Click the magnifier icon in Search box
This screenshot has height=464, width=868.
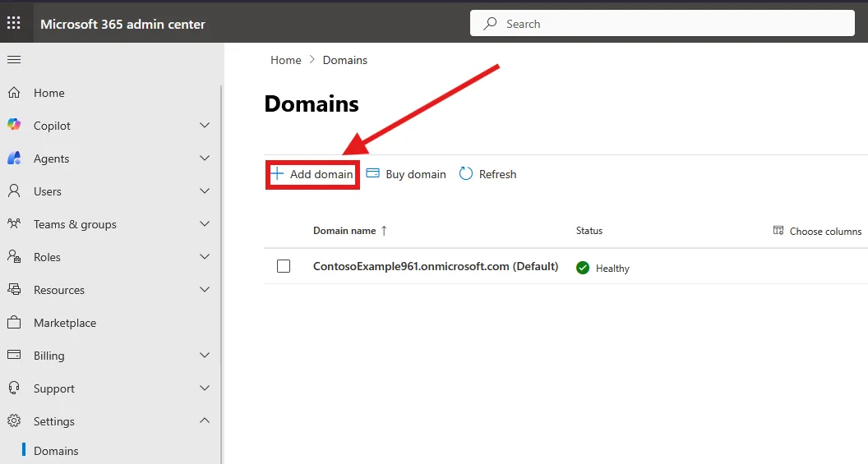490,23
